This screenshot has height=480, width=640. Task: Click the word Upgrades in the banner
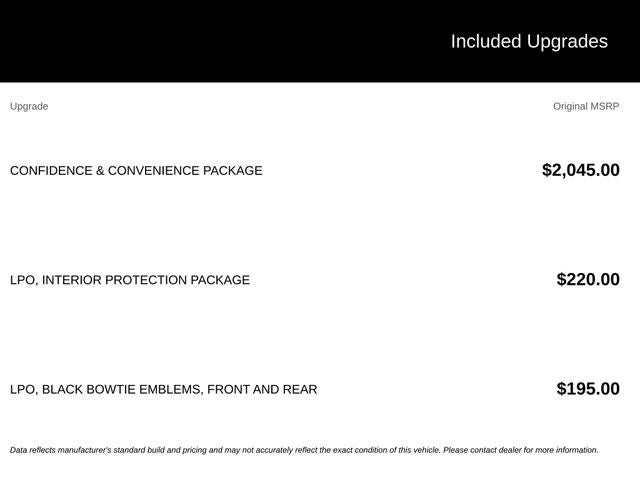click(567, 42)
